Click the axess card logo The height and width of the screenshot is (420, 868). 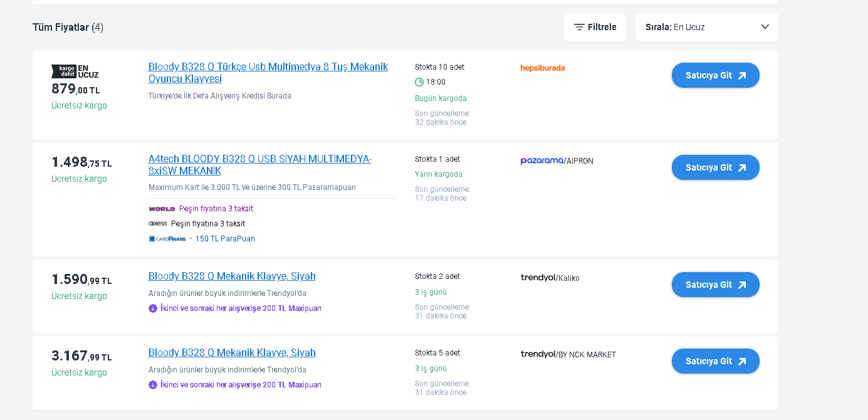tap(158, 224)
